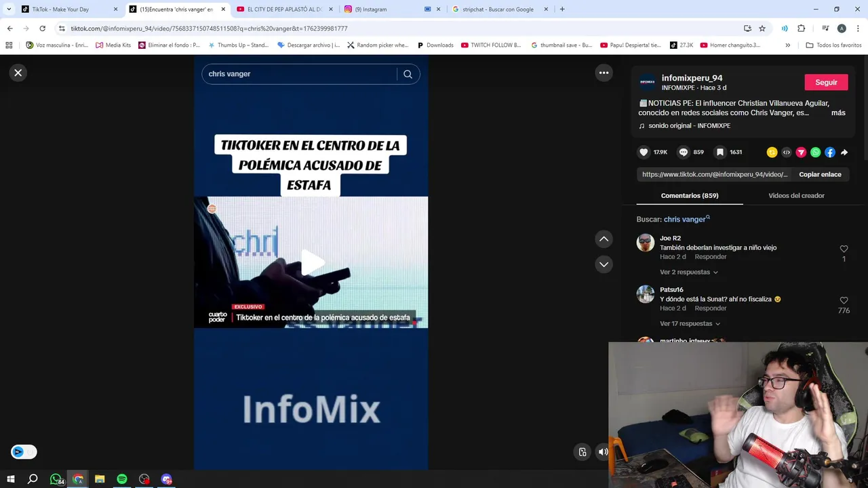Send to friends via pink paper-plane icon

click(801, 152)
